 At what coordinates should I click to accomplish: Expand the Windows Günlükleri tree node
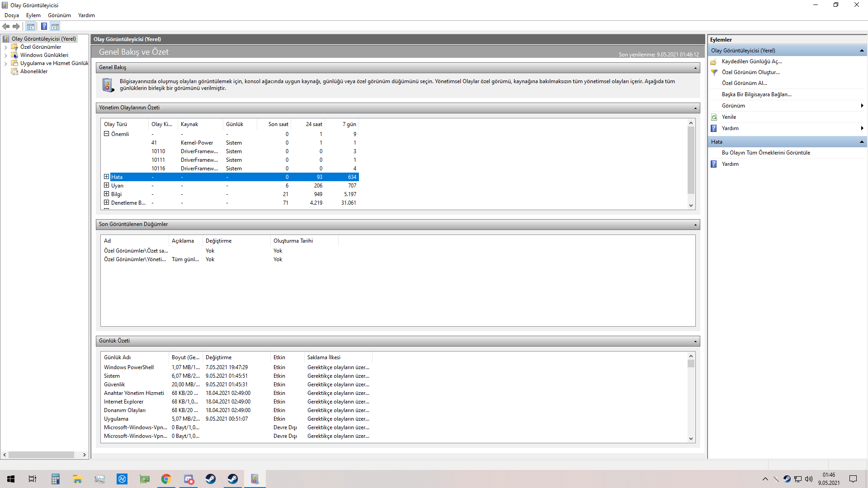tap(5, 55)
